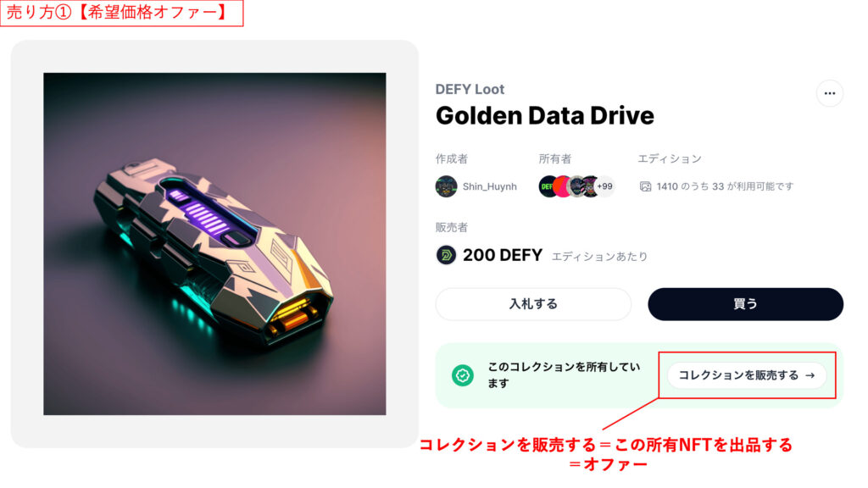Click the 入札する bid button
Viewport: 868px width, 488px height.
[x=533, y=304]
